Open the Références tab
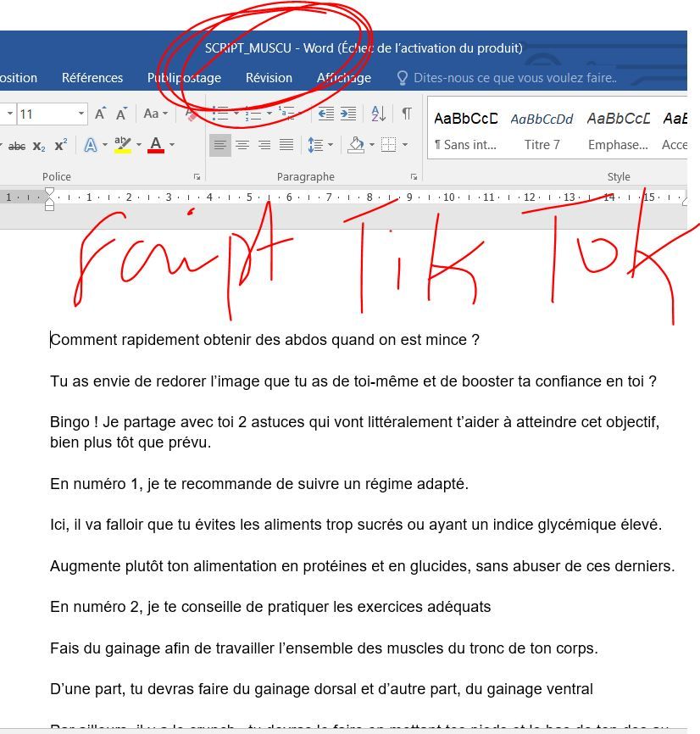700x734 pixels. (92, 78)
